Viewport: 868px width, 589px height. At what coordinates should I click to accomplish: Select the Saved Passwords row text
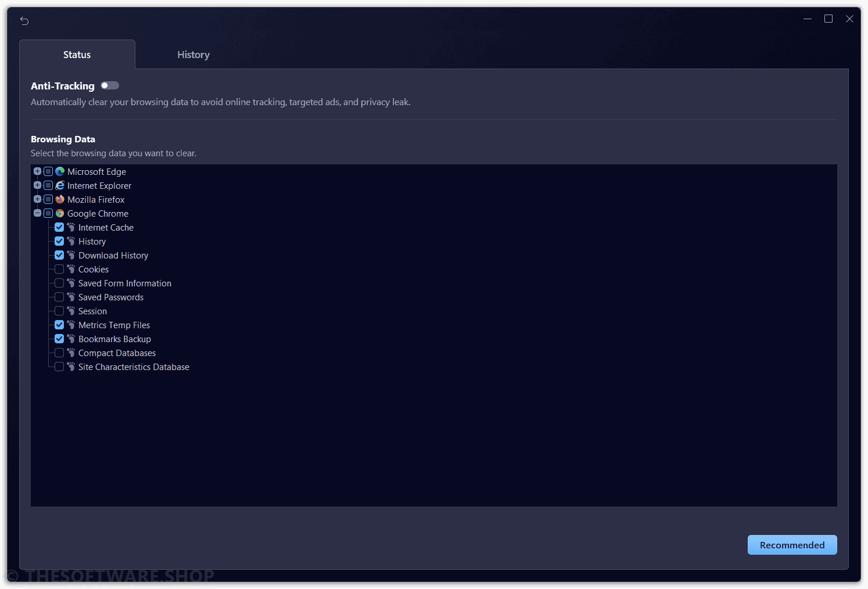[x=111, y=297]
